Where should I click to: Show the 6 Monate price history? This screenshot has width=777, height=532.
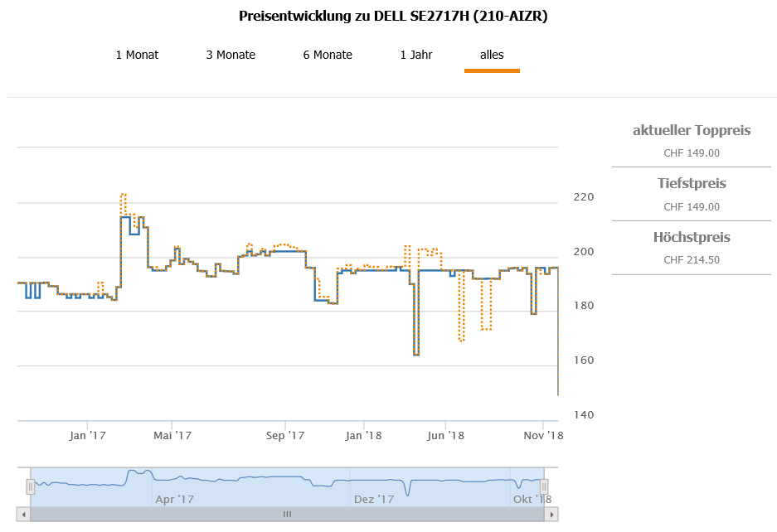coord(328,55)
